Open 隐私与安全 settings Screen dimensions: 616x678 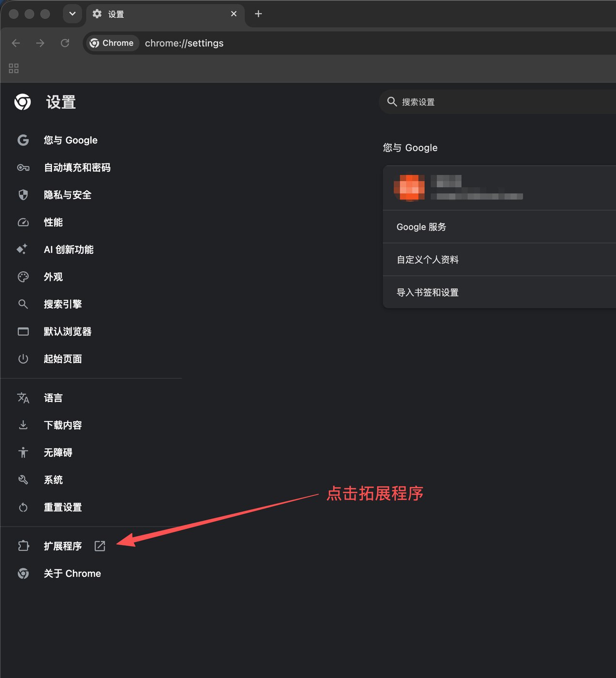[x=67, y=195]
